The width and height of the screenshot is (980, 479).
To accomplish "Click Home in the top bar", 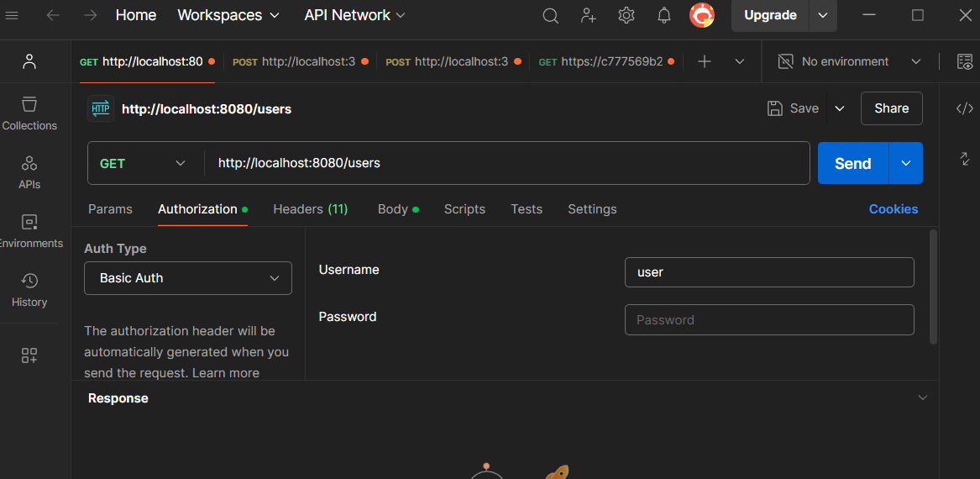I will pos(136,15).
